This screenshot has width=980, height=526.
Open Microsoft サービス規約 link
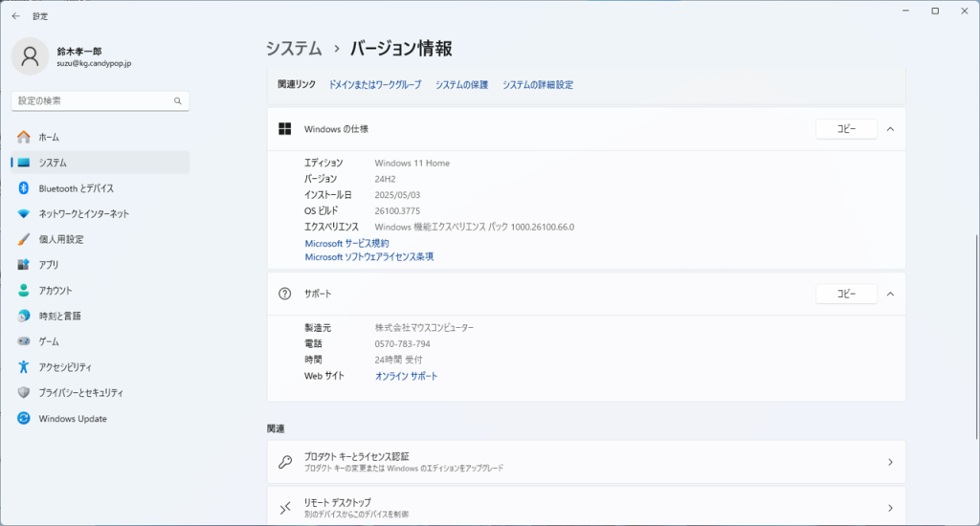point(346,243)
